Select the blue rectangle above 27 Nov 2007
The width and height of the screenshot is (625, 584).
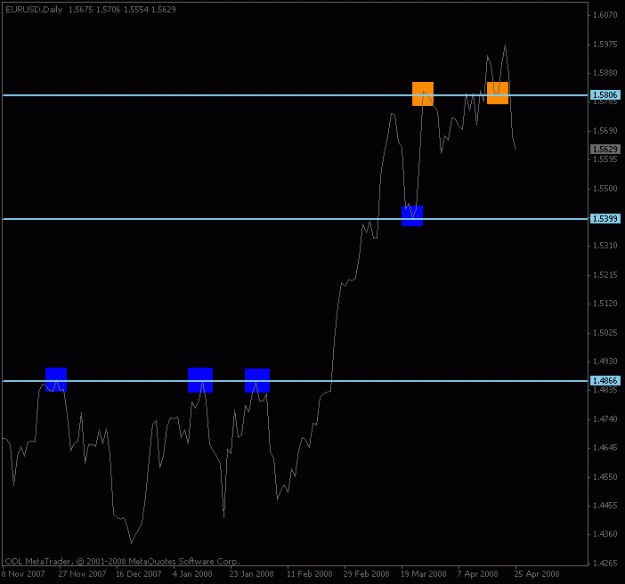click(56, 380)
